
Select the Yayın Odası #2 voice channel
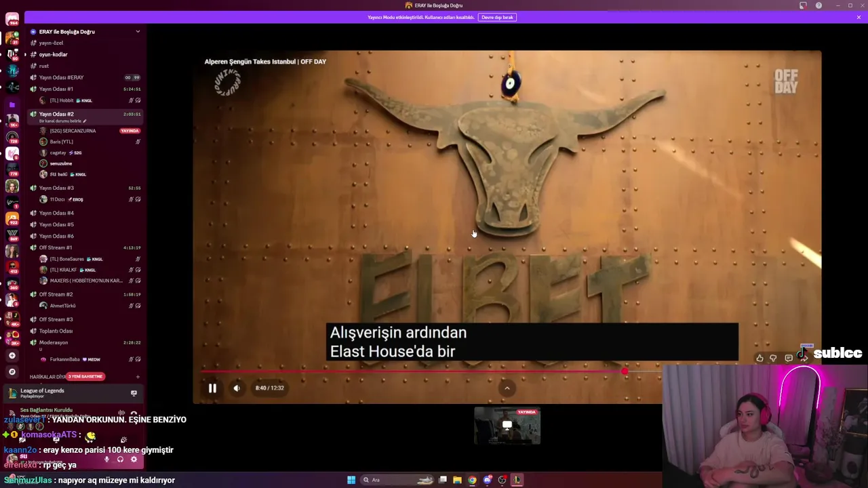[85, 116]
